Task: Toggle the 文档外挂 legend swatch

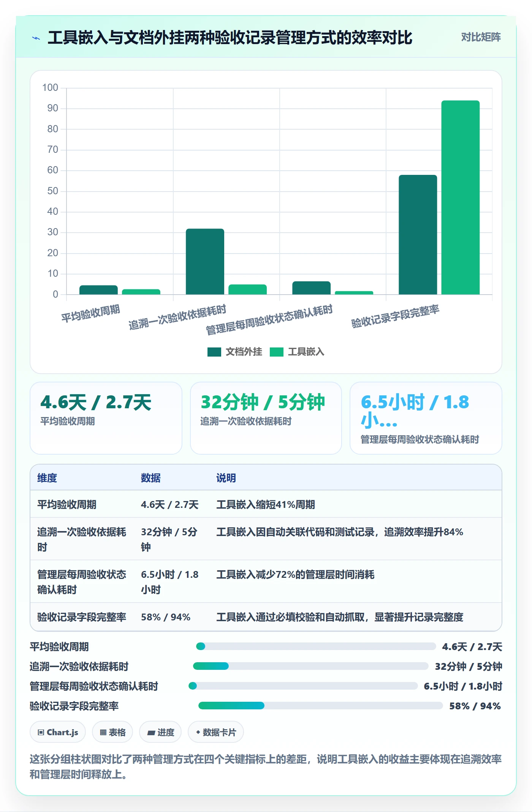Action: 214,352
